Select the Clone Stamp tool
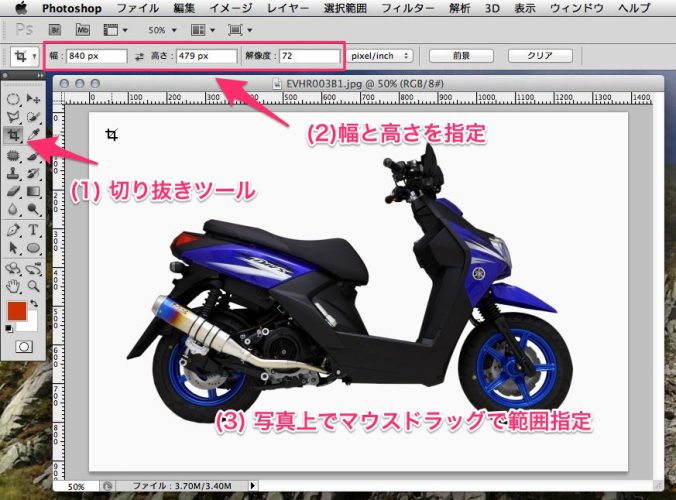This screenshot has width=676, height=500. coord(13,173)
